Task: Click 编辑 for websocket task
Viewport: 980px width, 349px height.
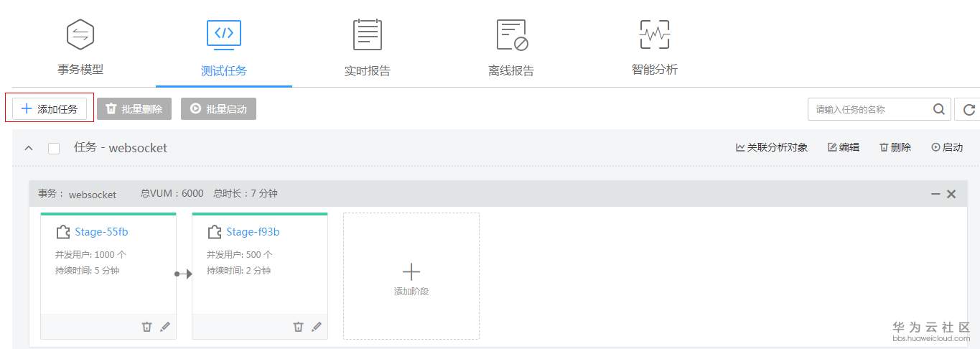Action: (x=844, y=147)
